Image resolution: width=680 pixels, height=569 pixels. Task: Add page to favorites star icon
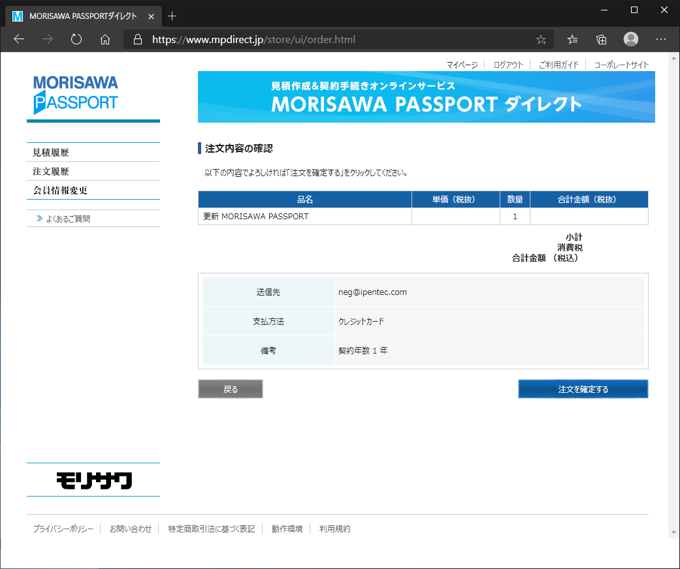pyautogui.click(x=541, y=39)
